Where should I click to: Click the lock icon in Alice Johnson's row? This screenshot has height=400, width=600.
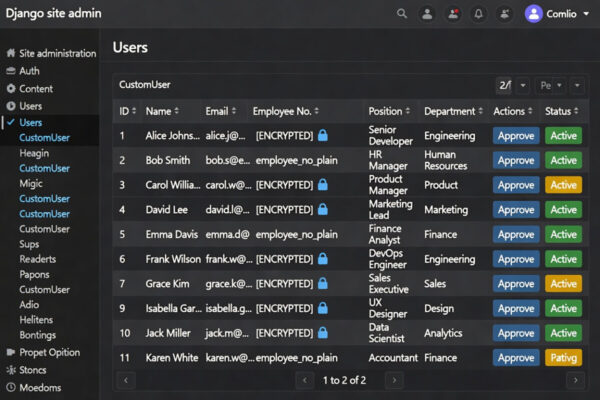tap(323, 135)
